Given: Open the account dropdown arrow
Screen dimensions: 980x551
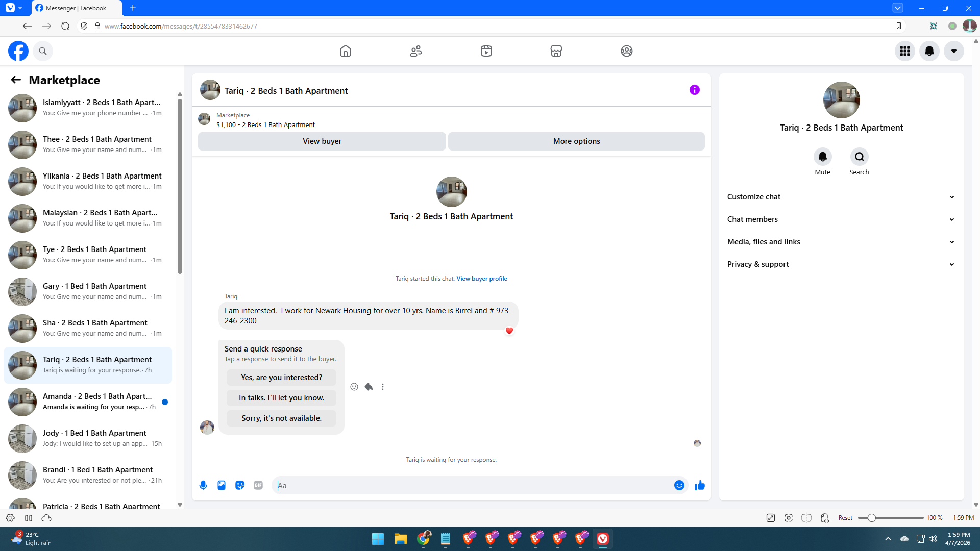Looking at the screenshot, I should point(954,51).
